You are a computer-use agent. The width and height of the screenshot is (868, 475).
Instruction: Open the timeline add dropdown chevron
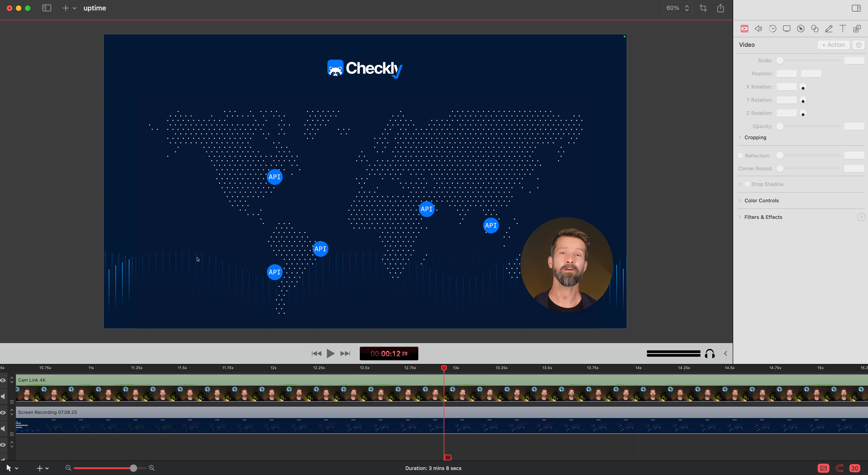click(47, 468)
